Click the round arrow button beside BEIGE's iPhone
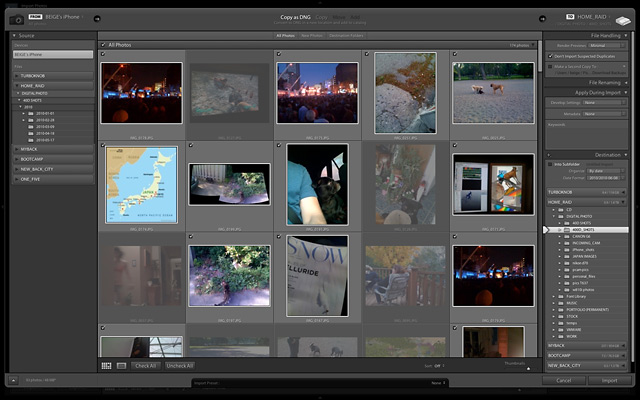The height and width of the screenshot is (400, 640). pos(97,18)
